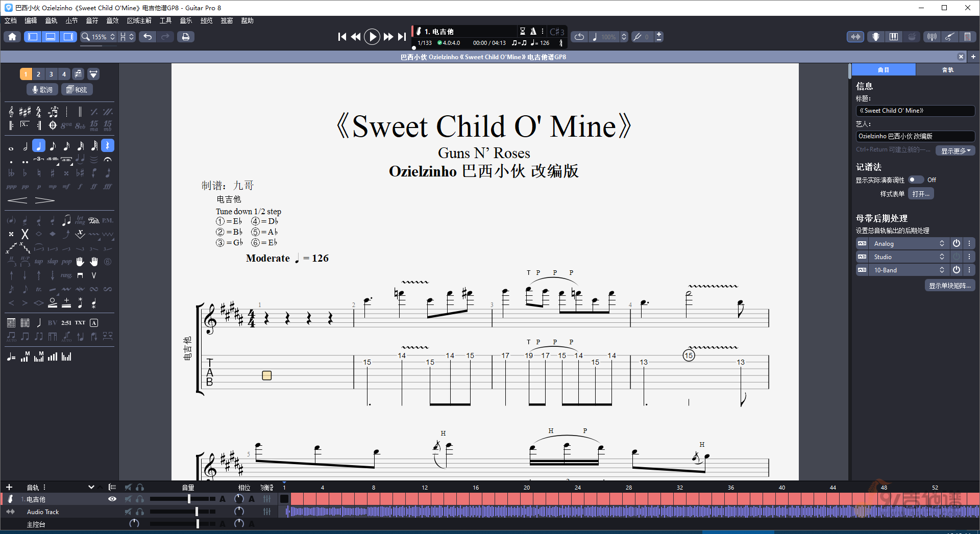Jump to the first bar
Image resolution: width=980 pixels, height=534 pixels.
342,37
